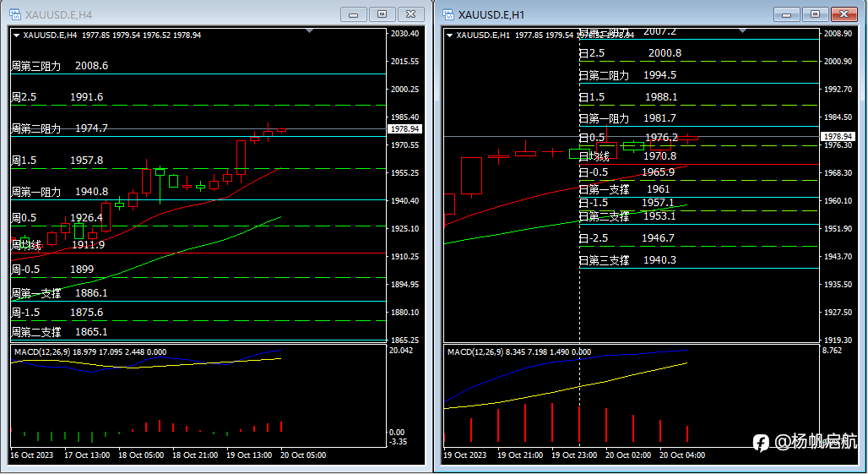Image resolution: width=868 pixels, height=474 pixels.
Task: Maximize the XAUUSD.E,H1 window
Action: point(816,14)
